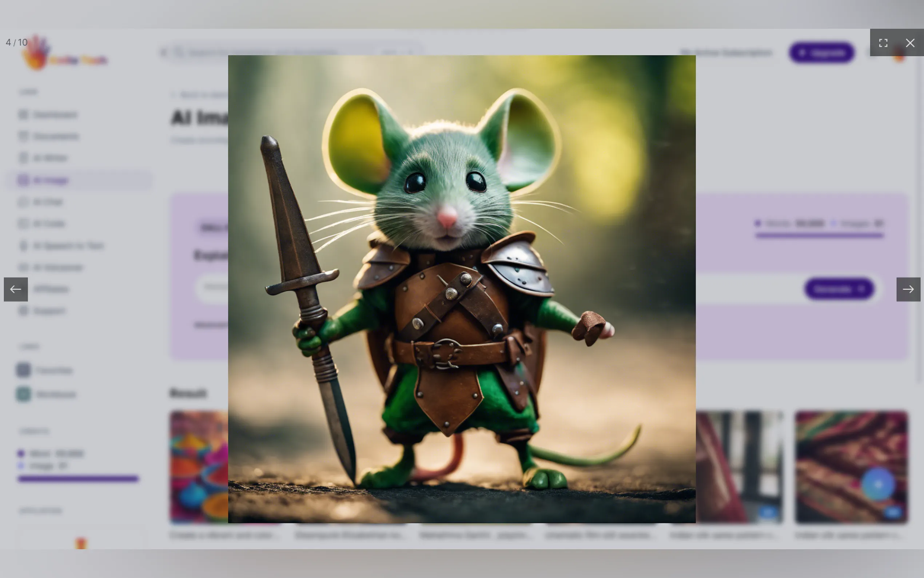Open Workbook link in sidebar
The image size is (924, 578).
point(56,394)
